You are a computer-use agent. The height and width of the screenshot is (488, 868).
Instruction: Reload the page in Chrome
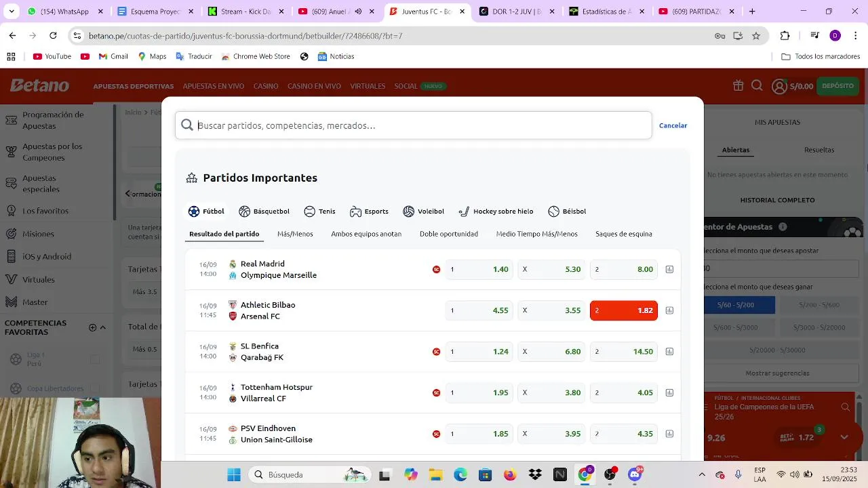pos(53,36)
